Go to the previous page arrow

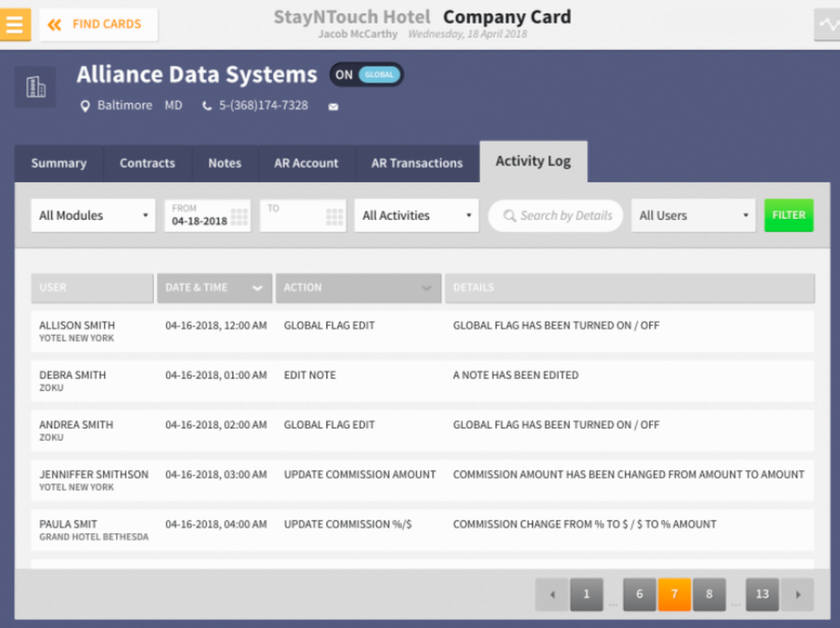click(x=551, y=594)
